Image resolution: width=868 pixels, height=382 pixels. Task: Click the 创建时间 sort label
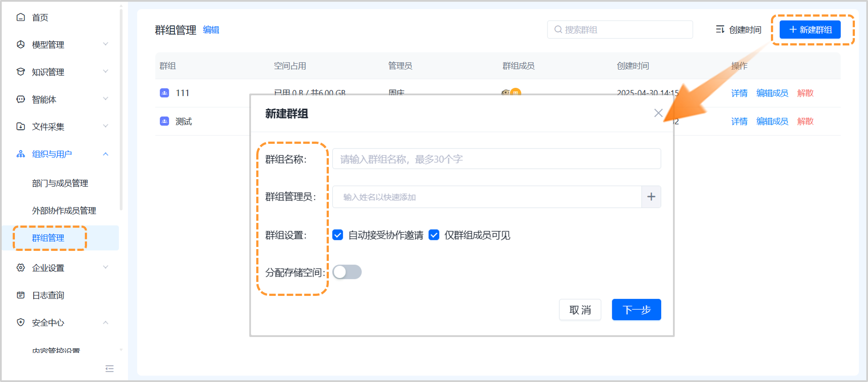coord(745,30)
